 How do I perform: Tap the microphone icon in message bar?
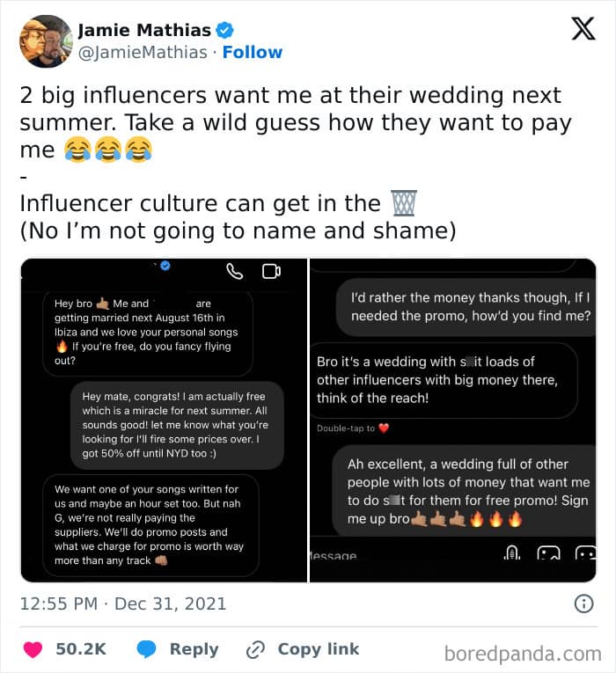tap(513, 553)
